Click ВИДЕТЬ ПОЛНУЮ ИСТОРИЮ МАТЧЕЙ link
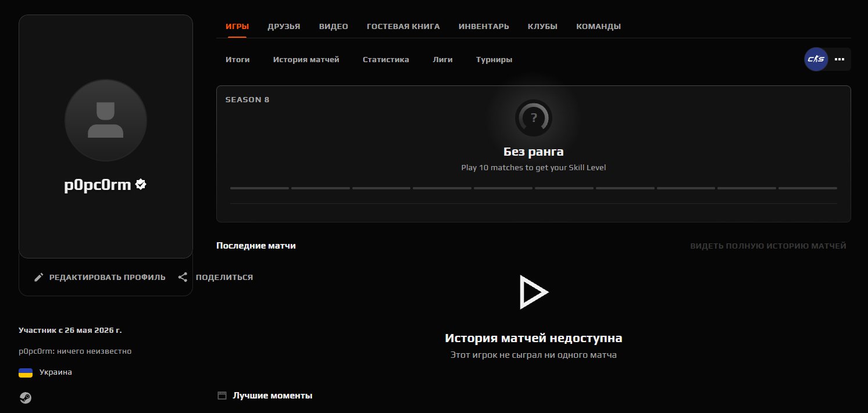This screenshot has height=413, width=868. pyautogui.click(x=768, y=246)
